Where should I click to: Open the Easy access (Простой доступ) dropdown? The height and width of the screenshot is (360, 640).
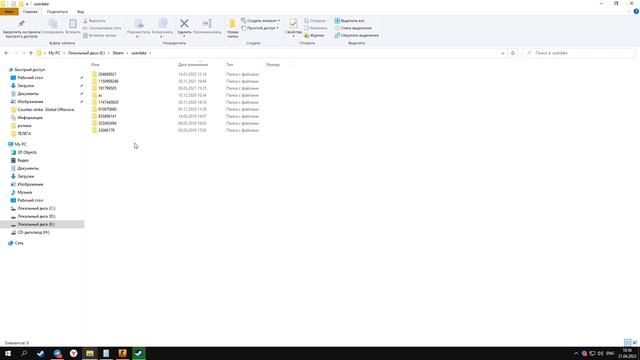(260, 28)
